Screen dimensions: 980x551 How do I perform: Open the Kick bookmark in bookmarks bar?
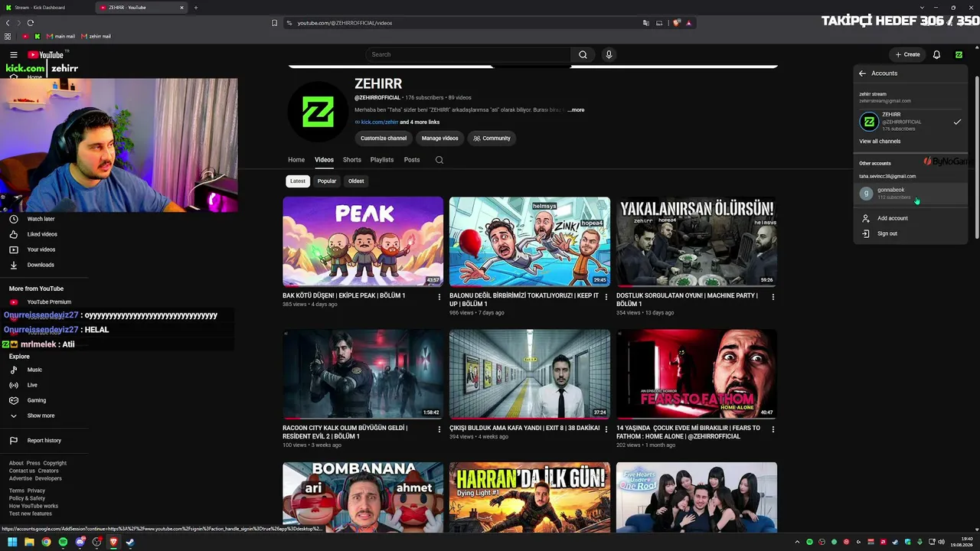click(37, 36)
